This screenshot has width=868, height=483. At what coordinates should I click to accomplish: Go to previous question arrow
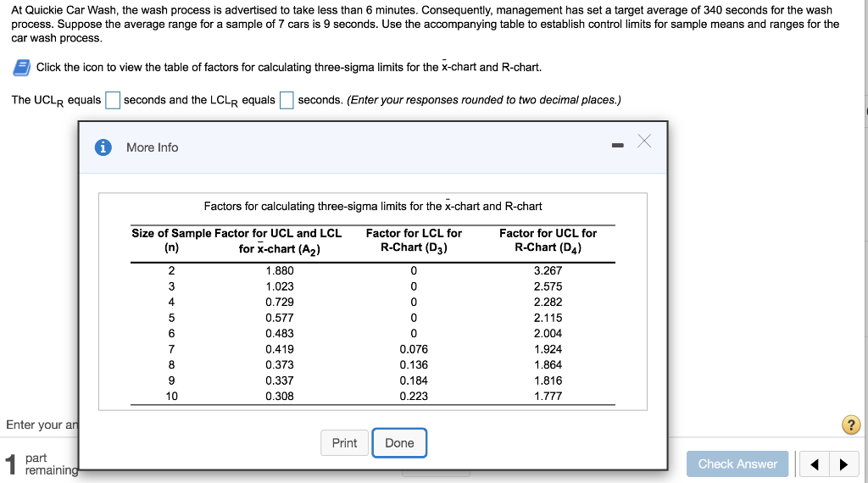pyautogui.click(x=815, y=464)
